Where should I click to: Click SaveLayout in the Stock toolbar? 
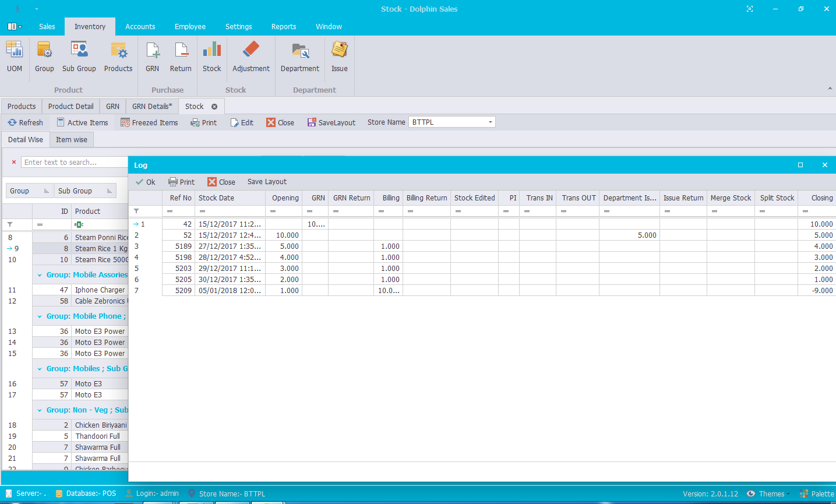point(331,122)
